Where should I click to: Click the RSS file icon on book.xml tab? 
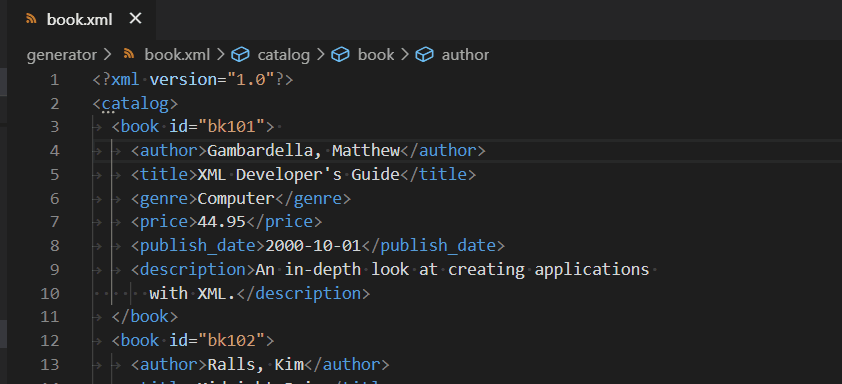[32, 19]
